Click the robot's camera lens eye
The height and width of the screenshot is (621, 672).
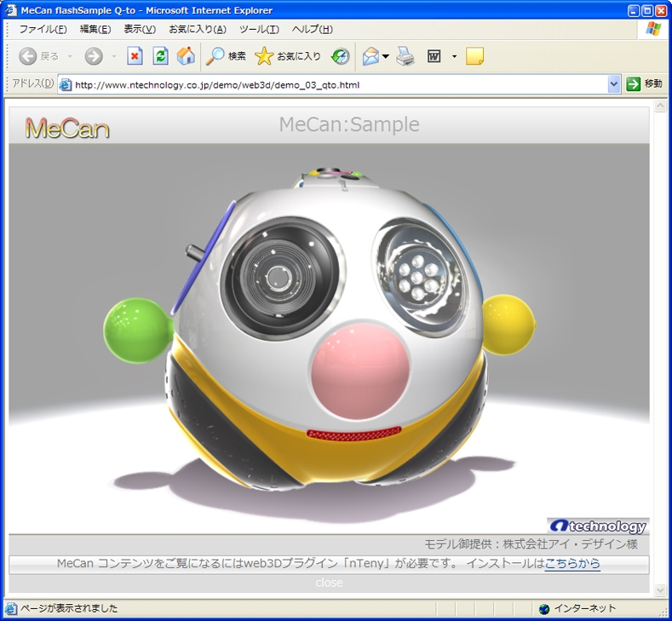tap(280, 279)
